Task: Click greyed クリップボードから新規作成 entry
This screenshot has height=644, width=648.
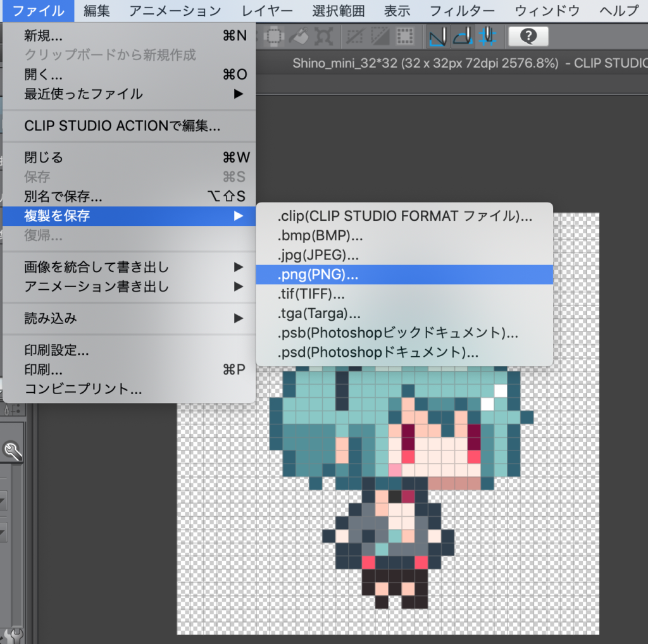Action: (x=129, y=55)
